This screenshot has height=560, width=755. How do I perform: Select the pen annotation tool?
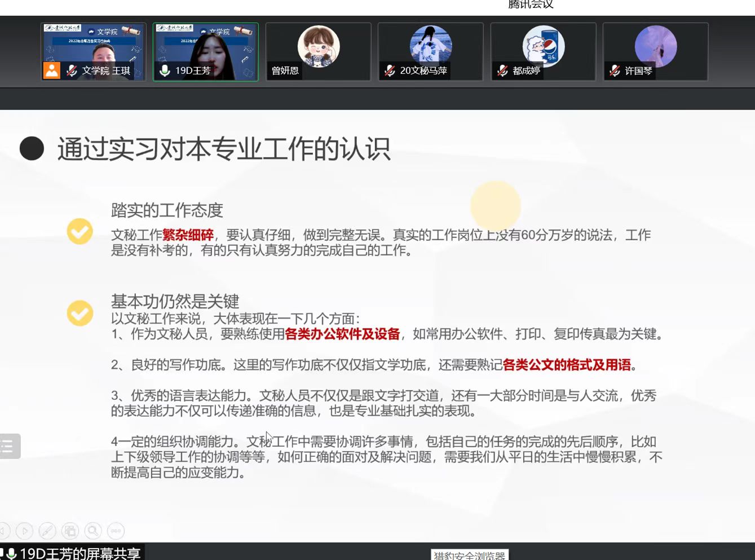tap(47, 531)
